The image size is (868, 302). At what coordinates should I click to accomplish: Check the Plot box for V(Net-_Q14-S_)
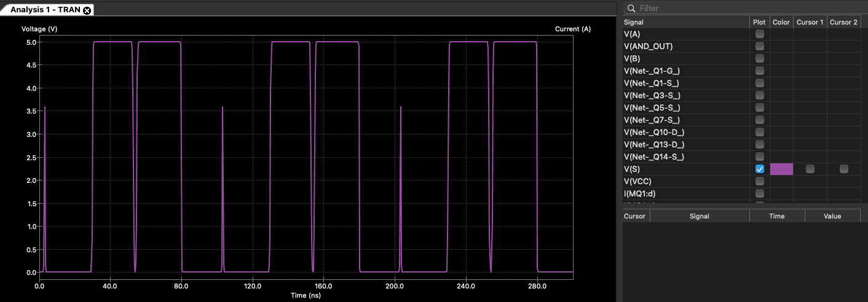point(760,157)
